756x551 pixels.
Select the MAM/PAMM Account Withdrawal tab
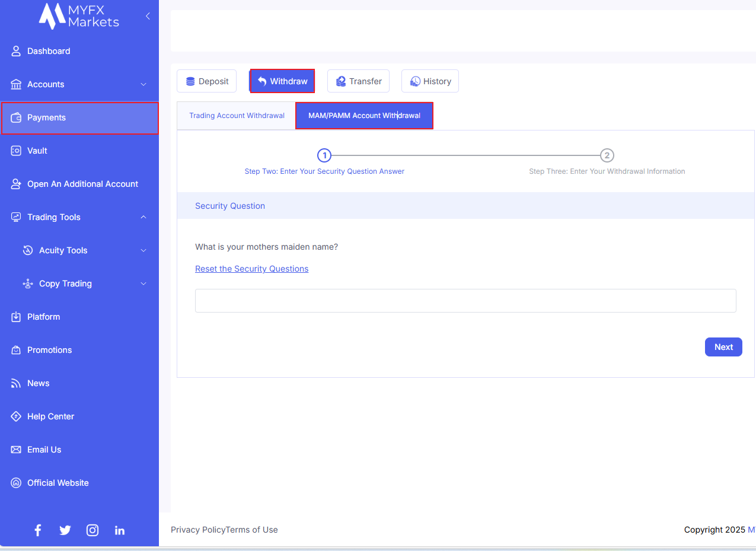[x=364, y=116]
